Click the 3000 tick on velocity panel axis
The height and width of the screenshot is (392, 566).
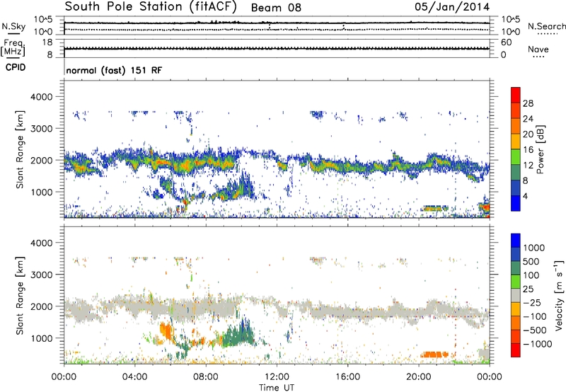coord(41,275)
